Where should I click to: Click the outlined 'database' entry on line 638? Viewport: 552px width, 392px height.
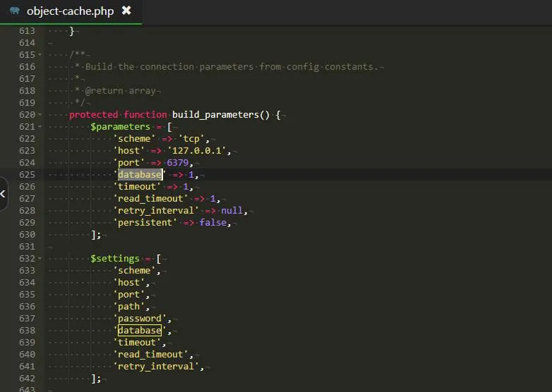pyautogui.click(x=139, y=331)
